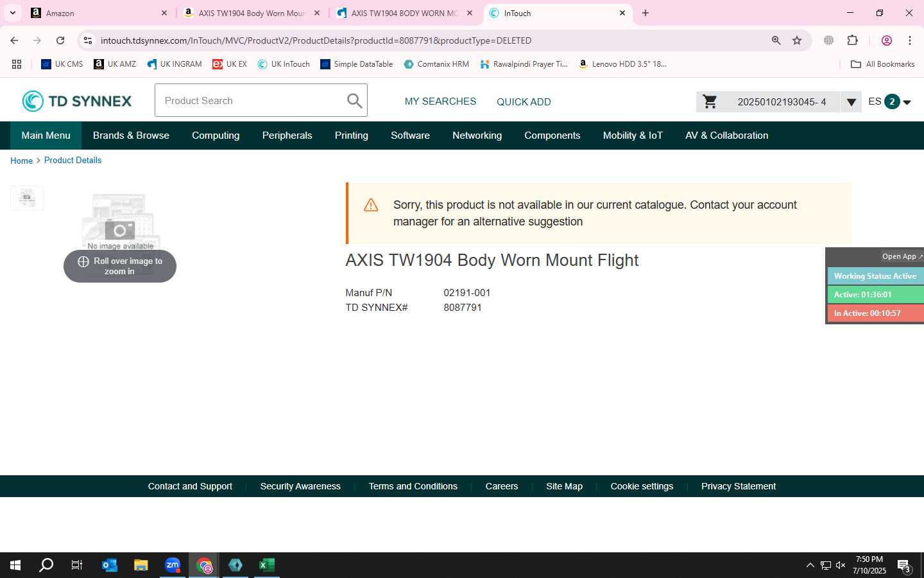Open UK InTouch bookmark
This screenshot has width=924, height=578.
284,64
